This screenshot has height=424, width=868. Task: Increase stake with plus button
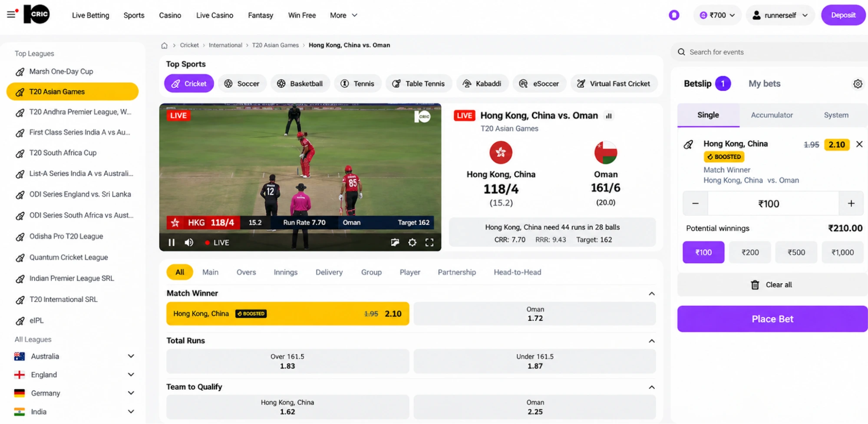(x=851, y=204)
